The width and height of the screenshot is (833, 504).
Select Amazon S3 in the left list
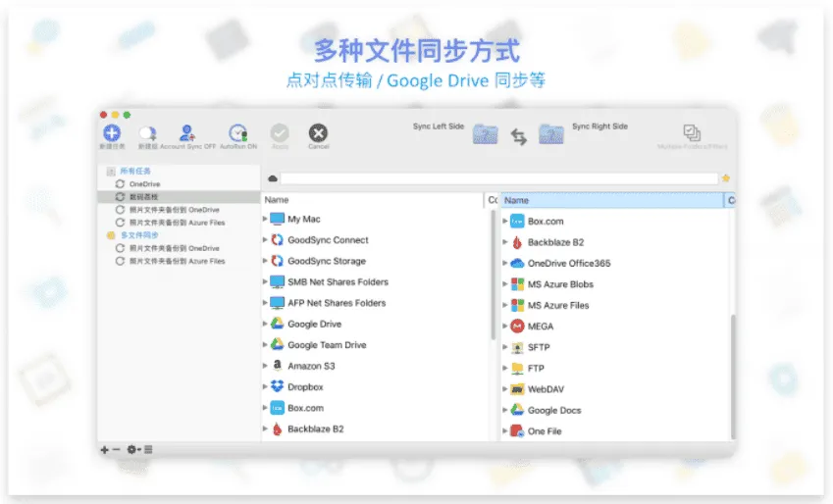tap(312, 366)
